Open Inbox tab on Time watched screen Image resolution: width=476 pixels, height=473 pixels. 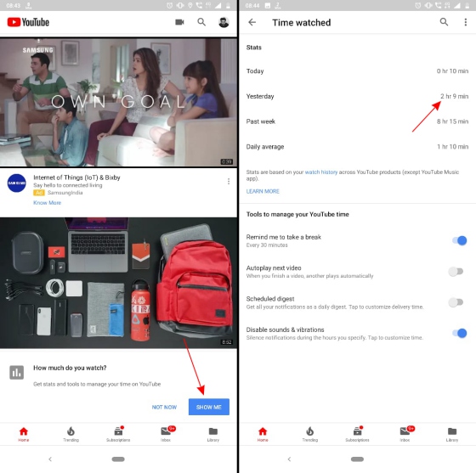405,434
